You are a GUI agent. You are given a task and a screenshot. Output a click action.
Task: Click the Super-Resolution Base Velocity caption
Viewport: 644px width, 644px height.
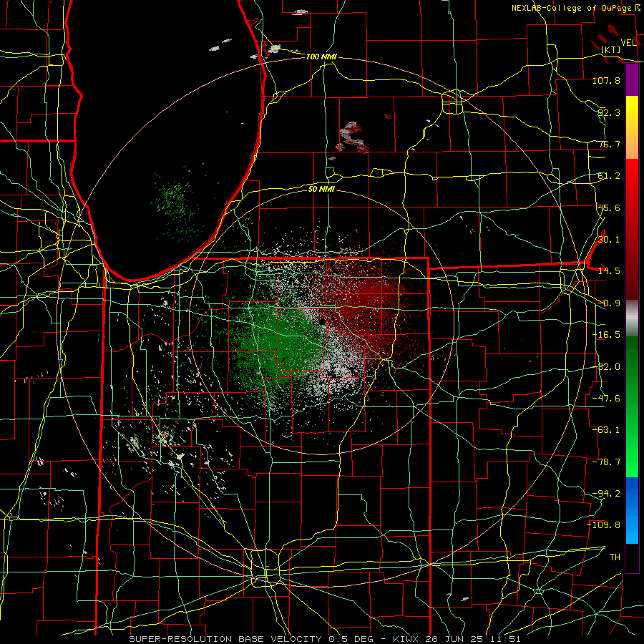point(325,639)
